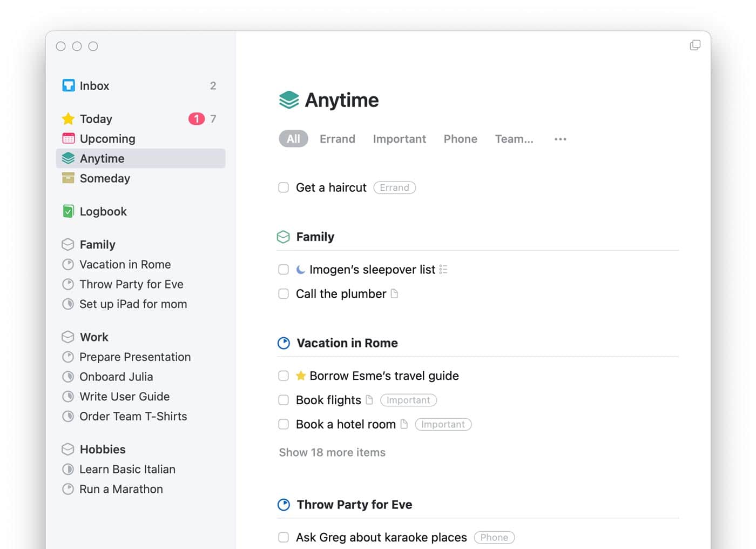The width and height of the screenshot is (756, 549).
Task: Click the progress circle beside Learn Basic Italian
Action: pos(68,469)
